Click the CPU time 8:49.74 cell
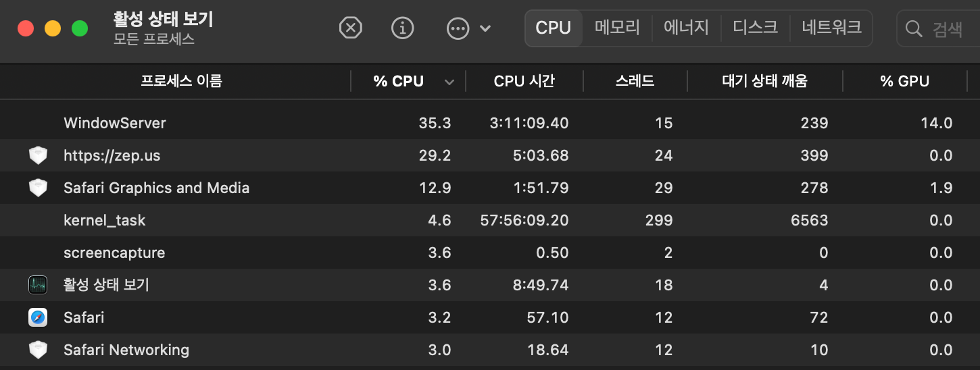Image resolution: width=980 pixels, height=370 pixels. pos(540,285)
